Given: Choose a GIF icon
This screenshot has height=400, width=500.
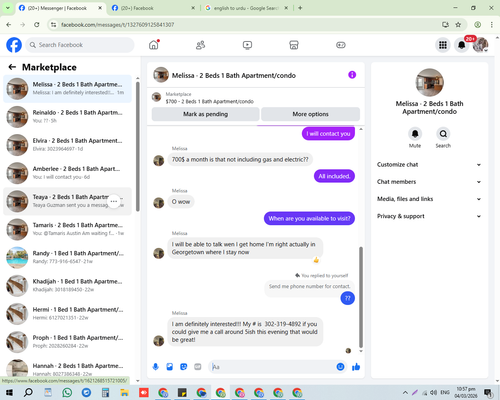Looking at the screenshot, I should (198, 367).
